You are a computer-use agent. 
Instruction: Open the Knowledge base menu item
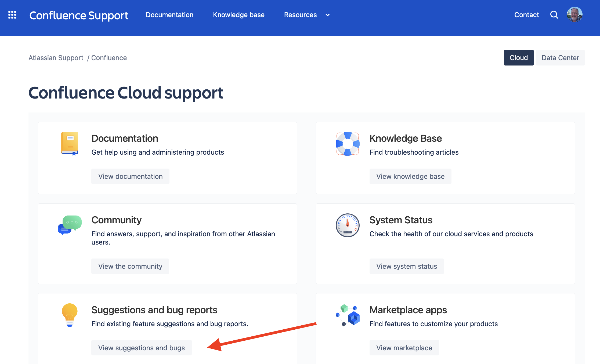tap(238, 15)
